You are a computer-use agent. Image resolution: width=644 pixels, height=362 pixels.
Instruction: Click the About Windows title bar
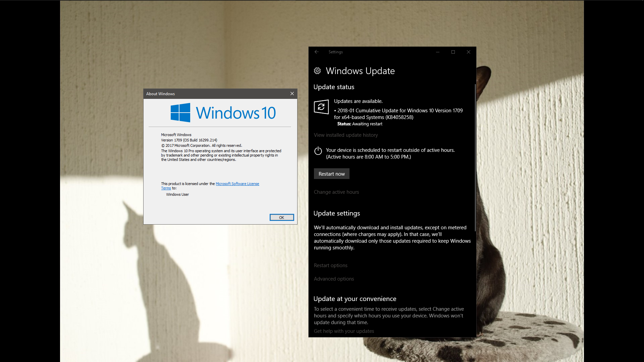point(215,94)
